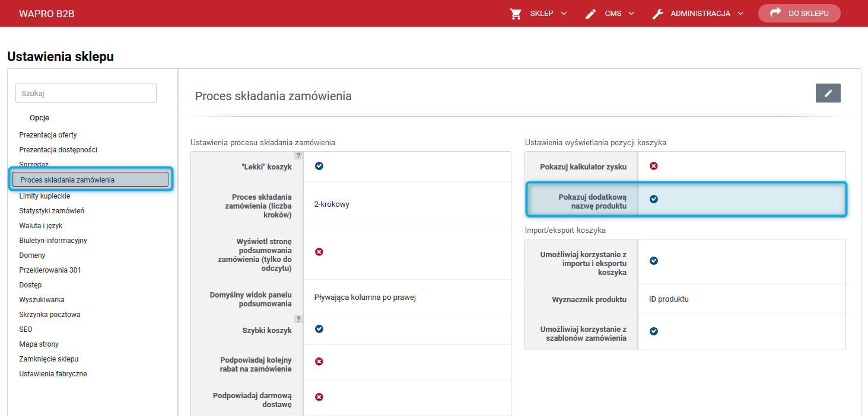
Task: Open Prezentacja oferty settings
Action: coord(48,135)
